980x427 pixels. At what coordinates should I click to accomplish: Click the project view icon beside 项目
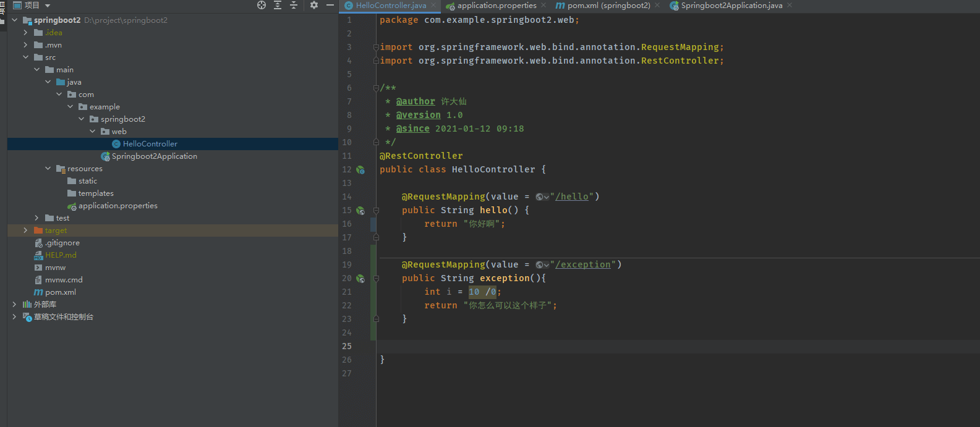[17, 5]
